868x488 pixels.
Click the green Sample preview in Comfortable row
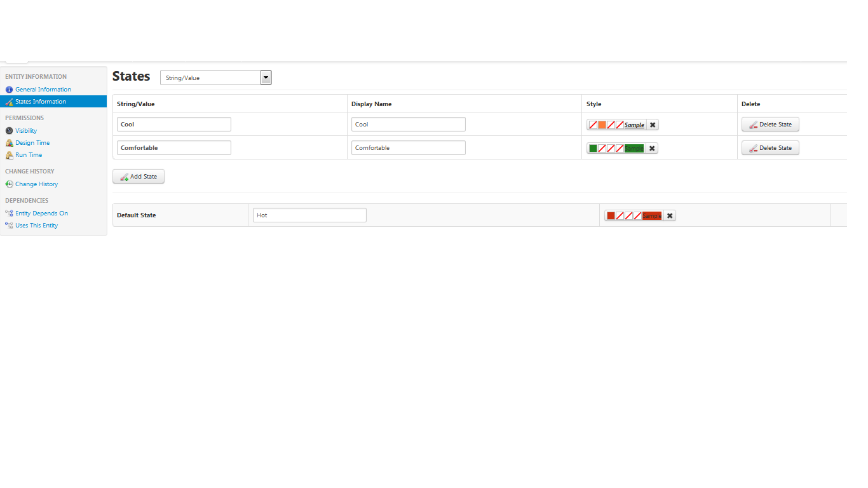pyautogui.click(x=634, y=149)
